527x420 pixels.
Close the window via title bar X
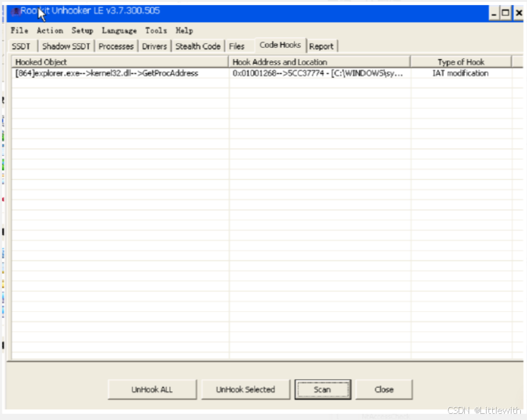point(519,13)
